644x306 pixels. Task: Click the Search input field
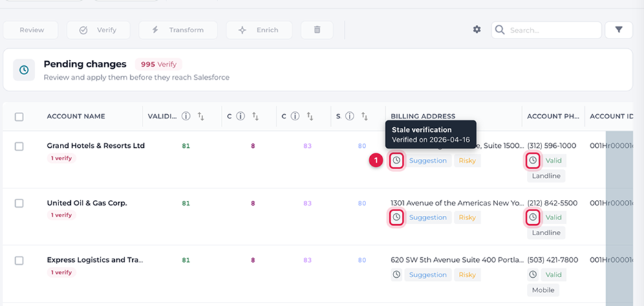point(547,30)
